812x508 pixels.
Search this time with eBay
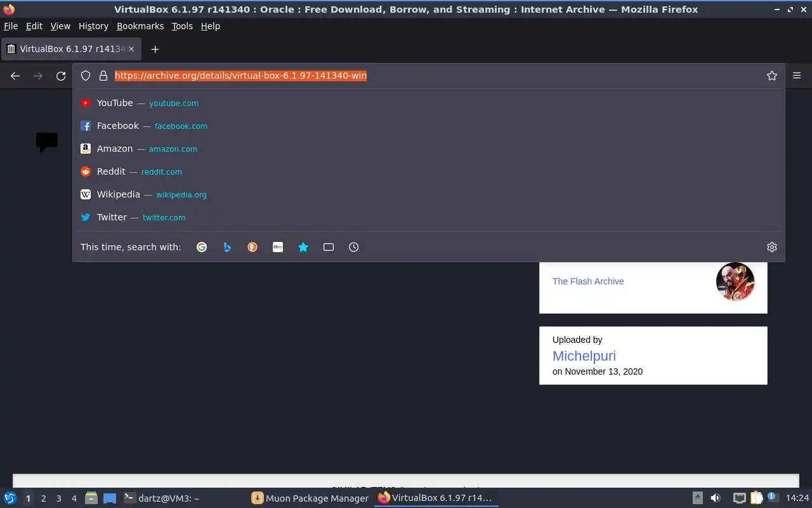tap(278, 247)
